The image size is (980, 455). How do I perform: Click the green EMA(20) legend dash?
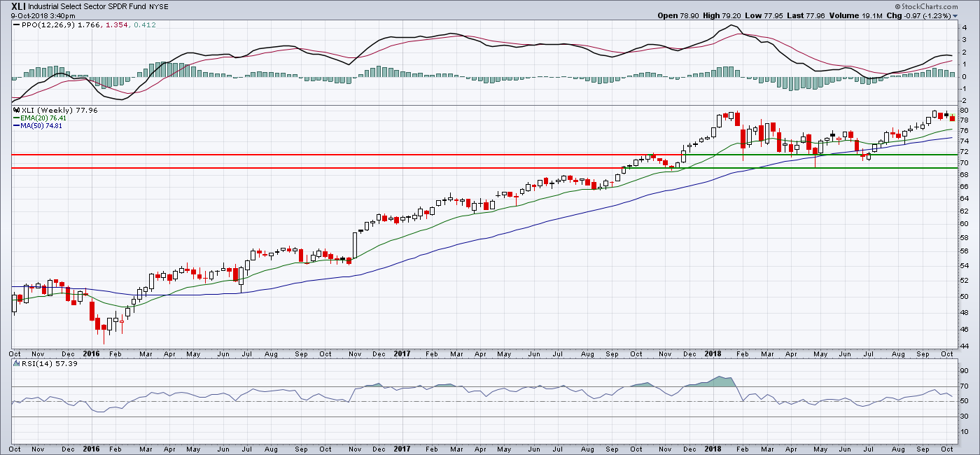14,118
